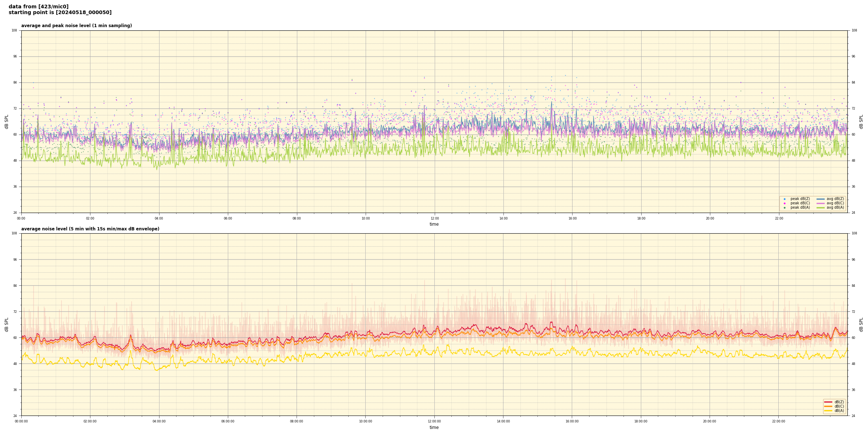
Task: Click the top chart title about peak noise
Action: pos(76,26)
